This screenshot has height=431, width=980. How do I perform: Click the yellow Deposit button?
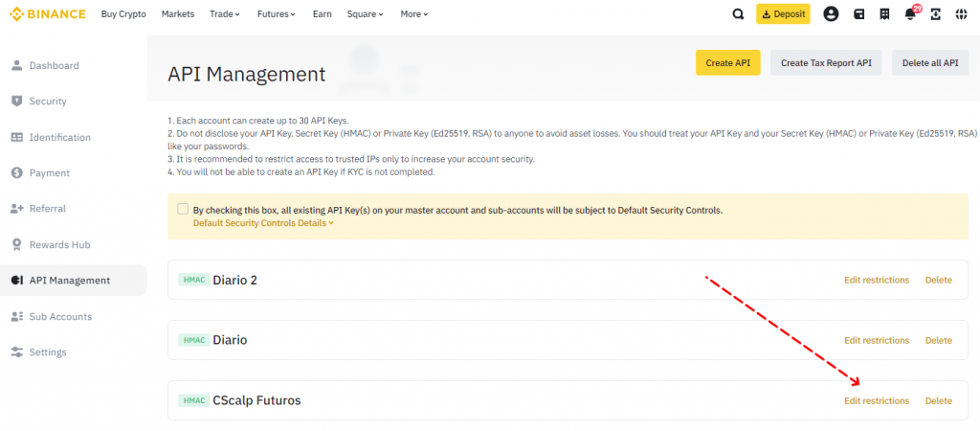pyautogui.click(x=783, y=13)
